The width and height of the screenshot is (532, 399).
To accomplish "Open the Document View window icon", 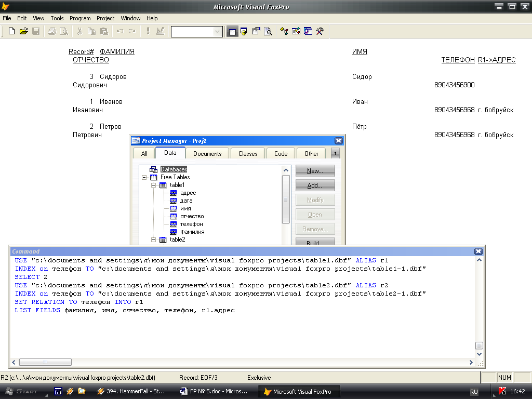I will (x=268, y=31).
